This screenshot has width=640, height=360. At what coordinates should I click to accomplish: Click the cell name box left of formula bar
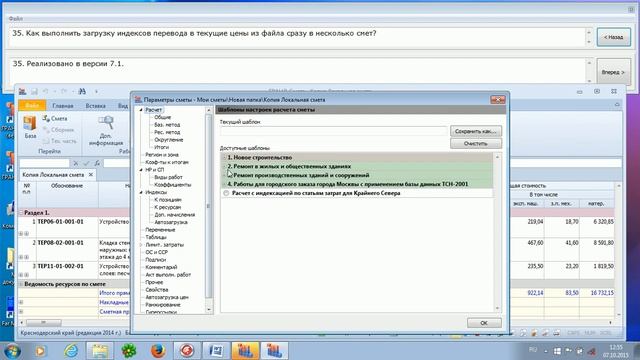(44, 163)
